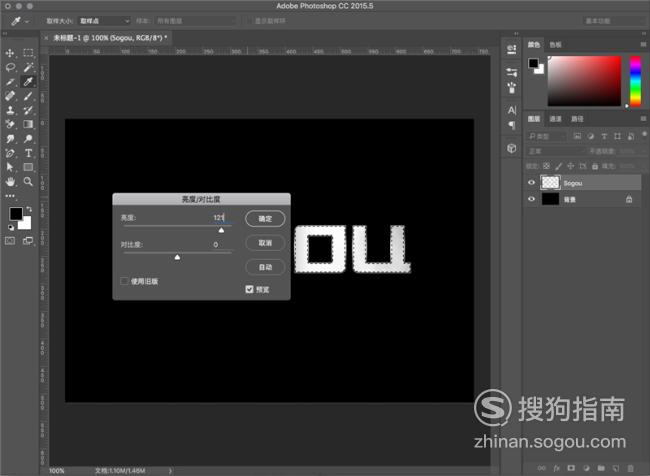This screenshot has height=476, width=650.
Task: Select the Magic Wand tool
Action: (28, 67)
